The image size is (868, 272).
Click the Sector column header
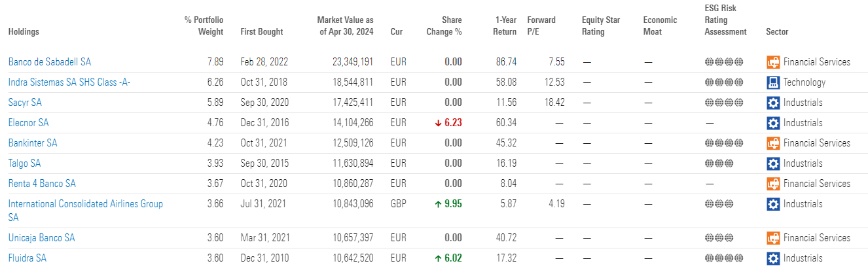point(777,31)
